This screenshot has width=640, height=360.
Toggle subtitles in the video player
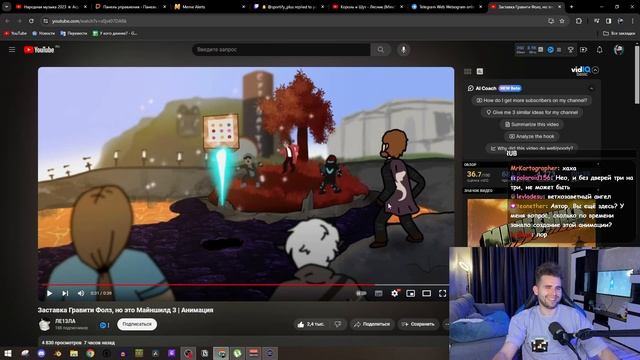(x=378, y=293)
